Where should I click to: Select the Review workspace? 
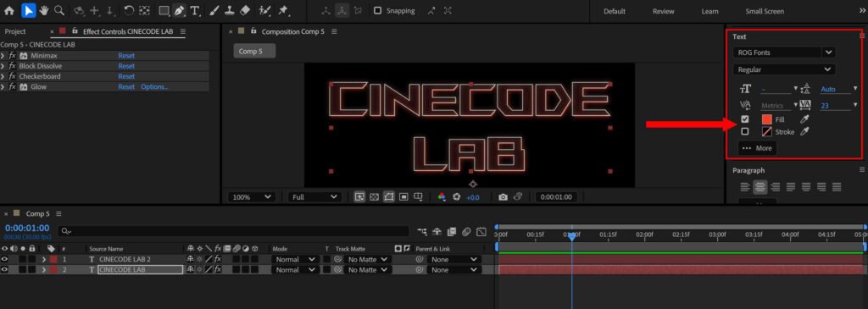(663, 11)
